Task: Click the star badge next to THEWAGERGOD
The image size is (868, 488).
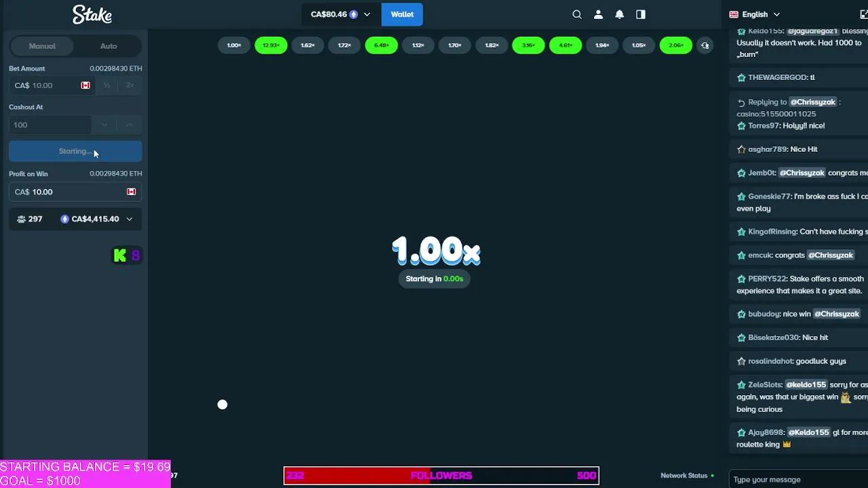Action: coord(741,78)
